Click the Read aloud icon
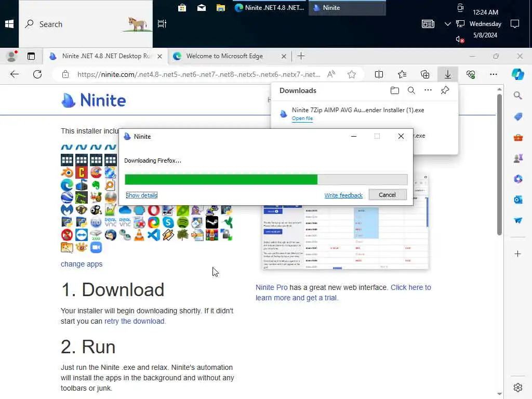The height and width of the screenshot is (399, 532). (331, 74)
